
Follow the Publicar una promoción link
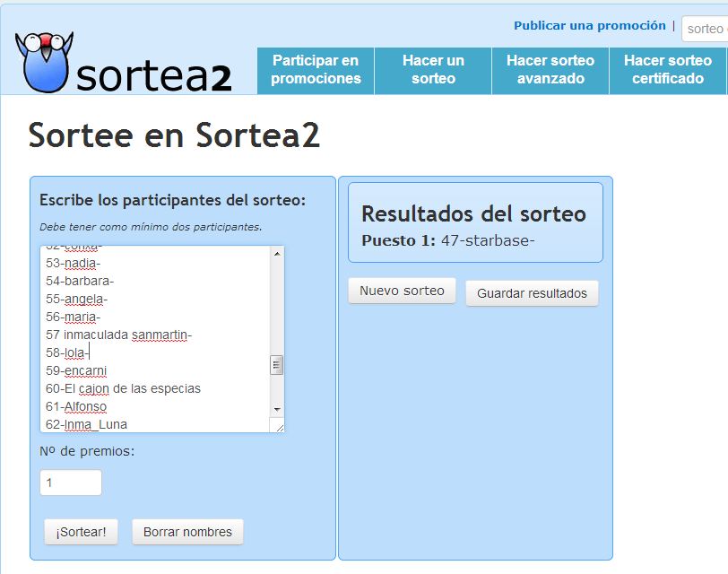pyautogui.click(x=590, y=25)
